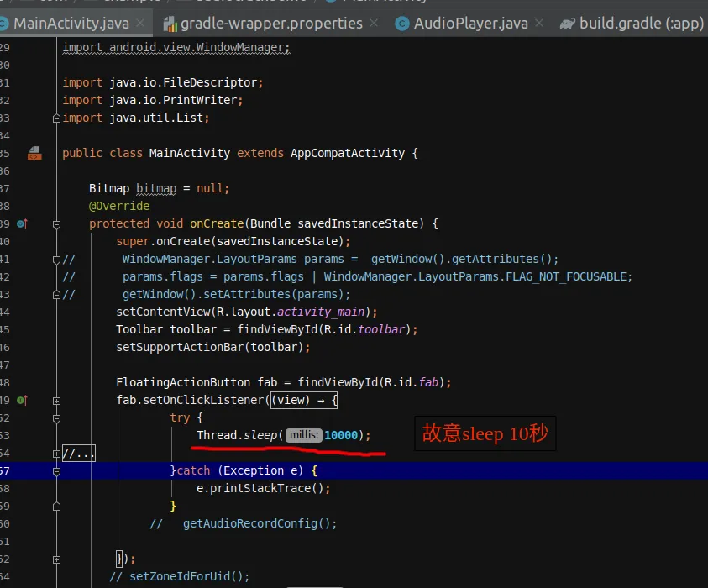
Task: Click the bitmap variable name
Action: [156, 188]
